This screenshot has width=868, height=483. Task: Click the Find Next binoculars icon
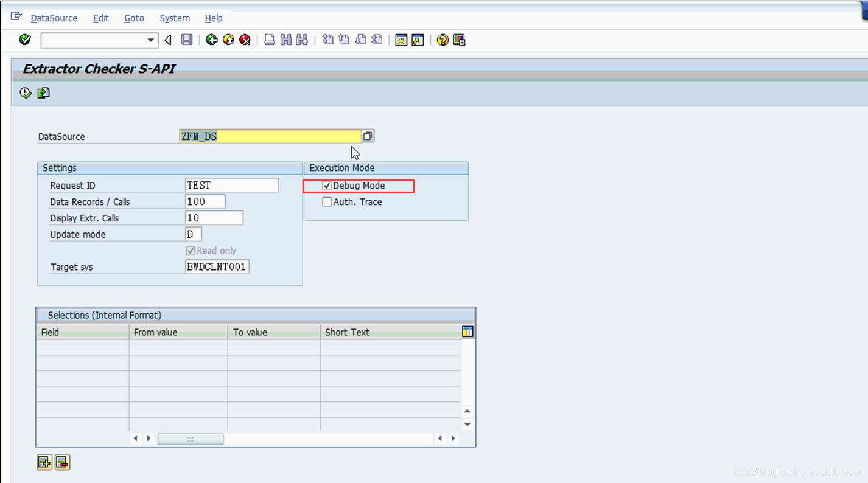[x=302, y=40]
